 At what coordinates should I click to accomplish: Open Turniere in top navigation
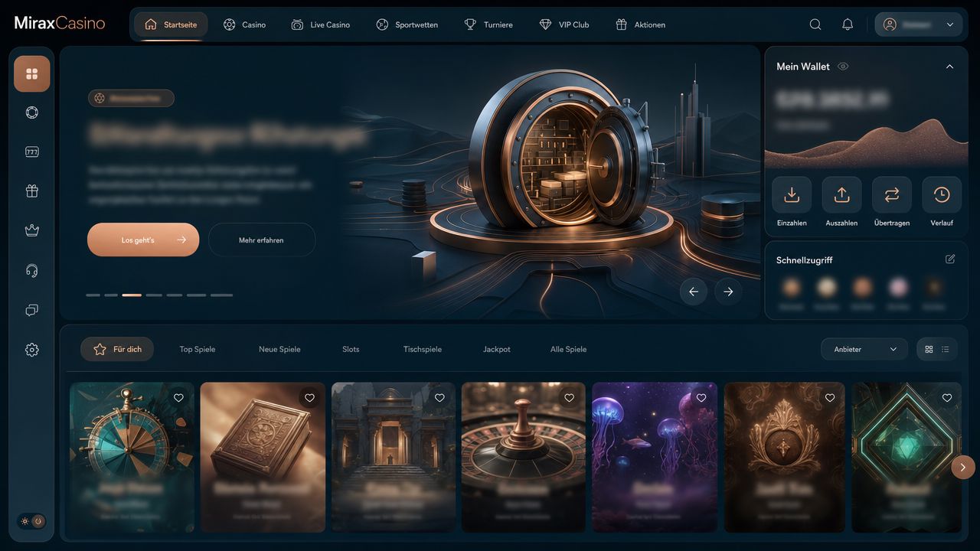coord(488,24)
